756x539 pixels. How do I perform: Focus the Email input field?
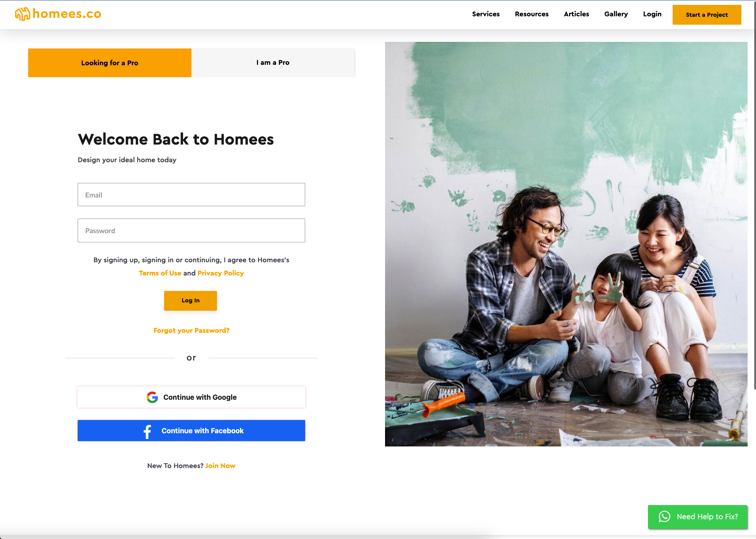(x=191, y=195)
